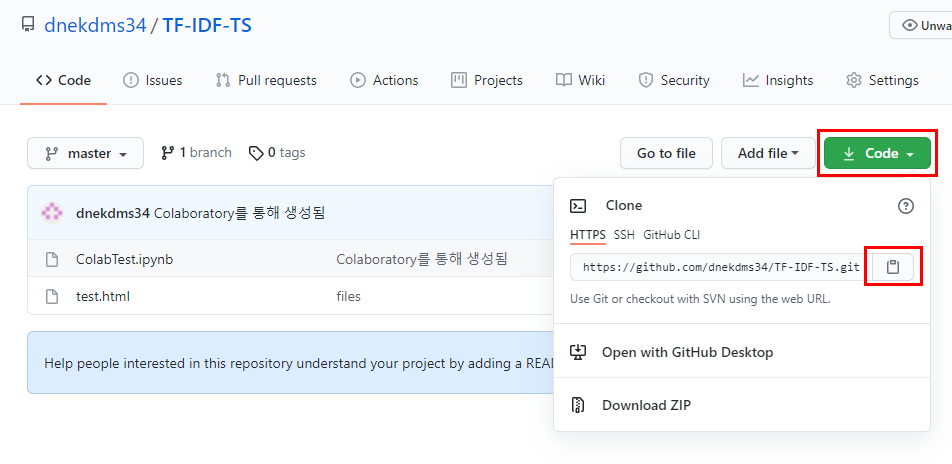Open the ColabTest.ipynb file
The image size is (952, 464).
pos(124,259)
